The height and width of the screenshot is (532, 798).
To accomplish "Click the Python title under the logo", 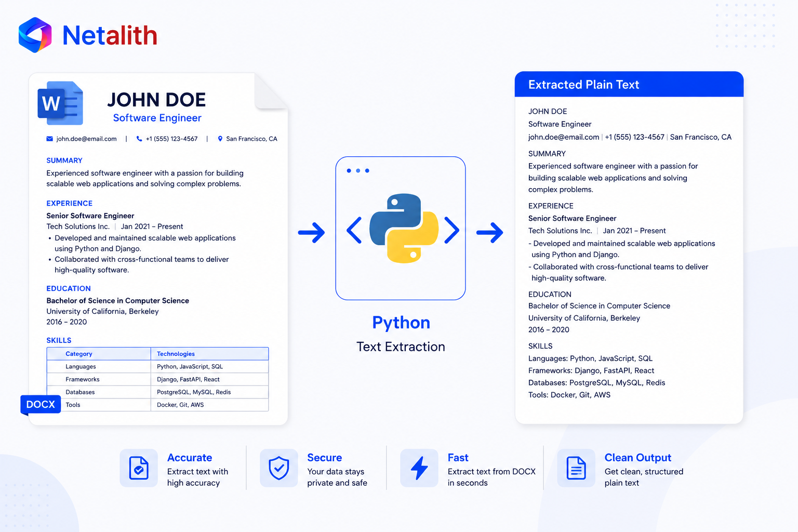I will 401,323.
